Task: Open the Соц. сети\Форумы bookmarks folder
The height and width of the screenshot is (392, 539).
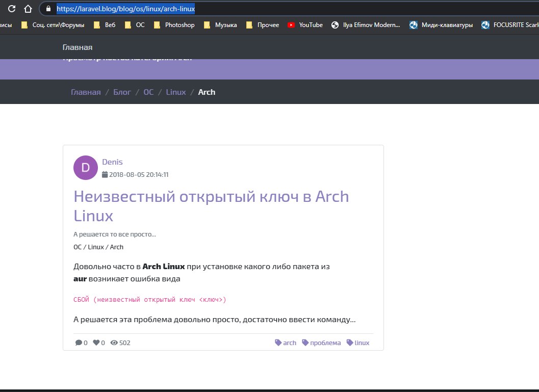Action: pos(53,25)
